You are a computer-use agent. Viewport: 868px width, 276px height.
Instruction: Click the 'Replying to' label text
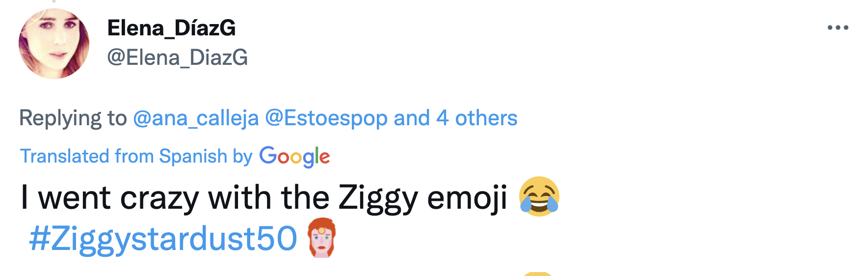pyautogui.click(x=73, y=118)
